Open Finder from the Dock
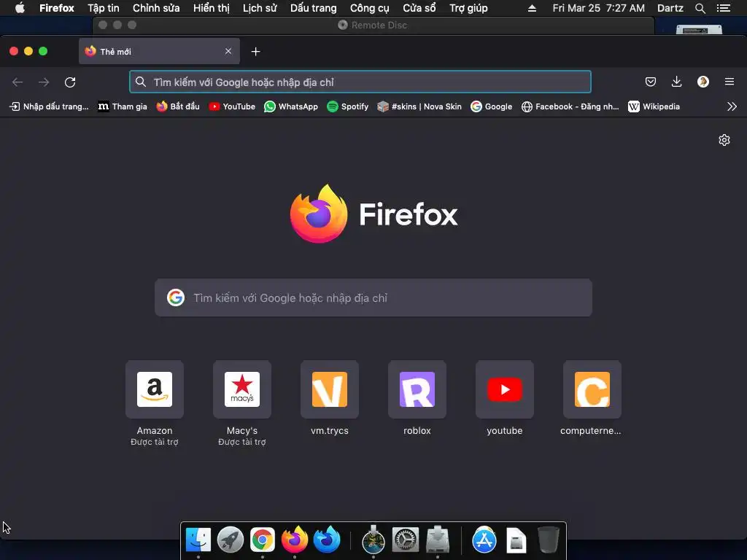 [198, 540]
